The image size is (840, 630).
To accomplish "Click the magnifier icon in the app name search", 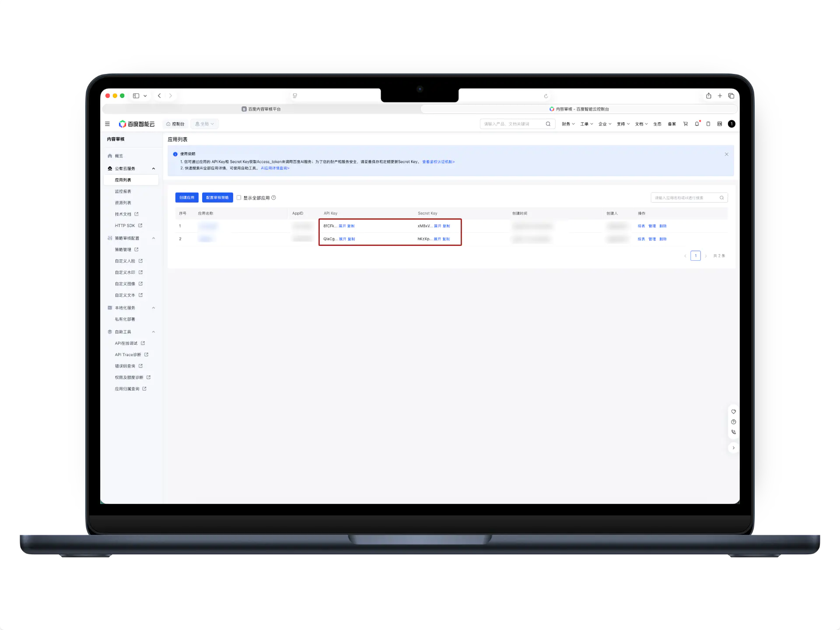I will (x=721, y=198).
